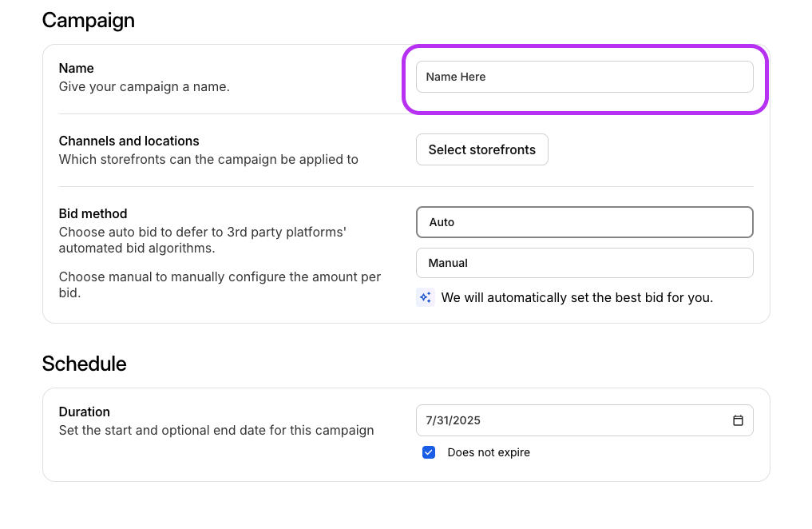Image resolution: width=812 pixels, height=529 pixels.
Task: Click the sparkle auto-bid icon
Action: [x=426, y=297]
